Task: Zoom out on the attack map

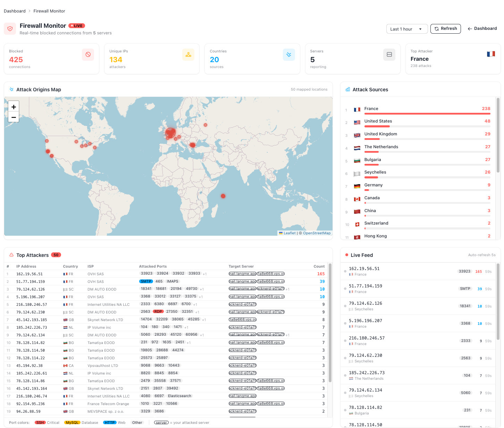Action: tap(14, 117)
